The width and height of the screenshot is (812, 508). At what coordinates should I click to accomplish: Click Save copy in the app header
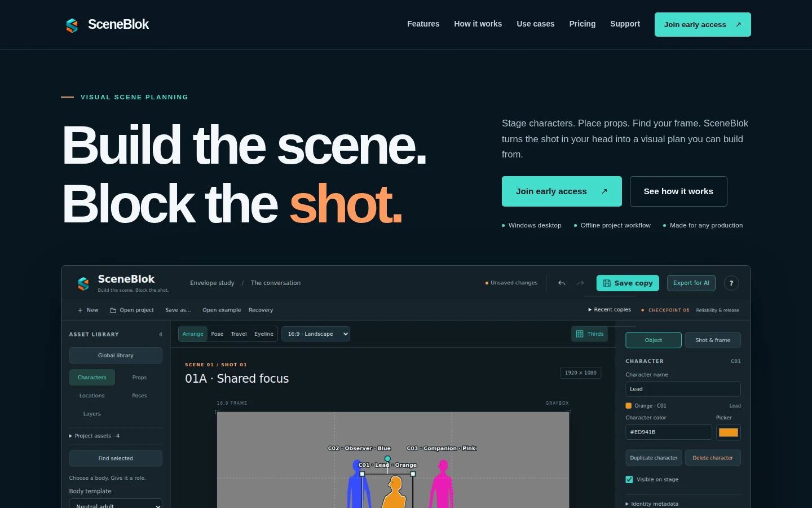[x=628, y=283]
